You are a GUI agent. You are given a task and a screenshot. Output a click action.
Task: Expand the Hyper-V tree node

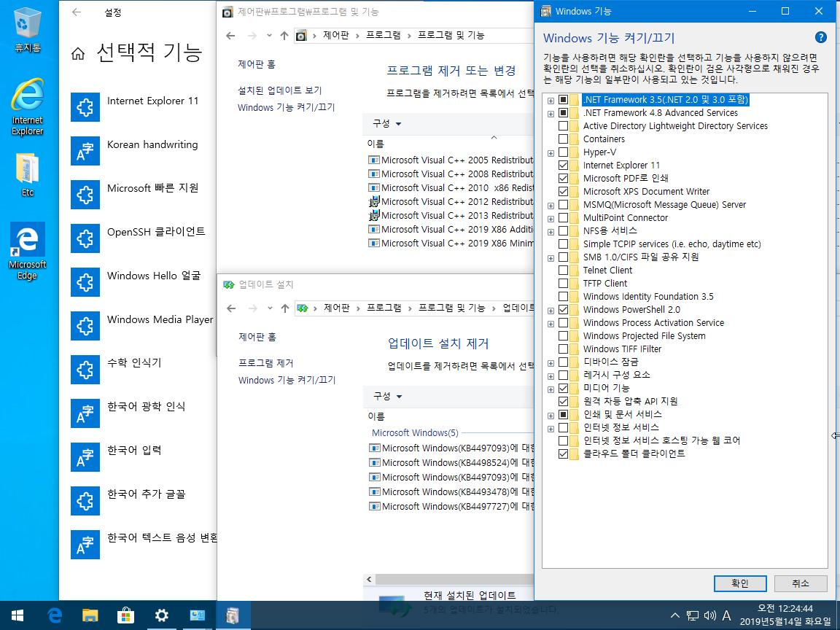click(x=551, y=152)
